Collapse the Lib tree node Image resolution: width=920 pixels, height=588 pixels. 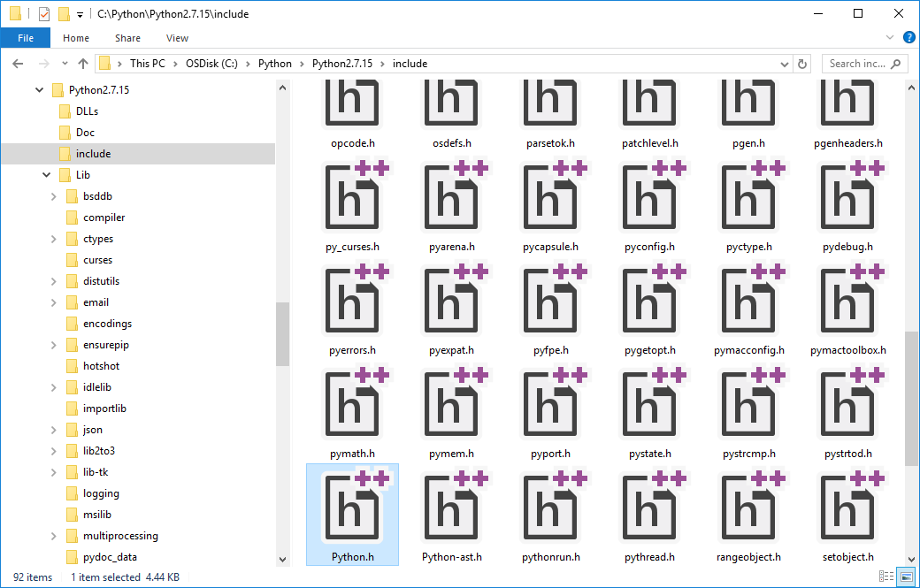coord(47,175)
